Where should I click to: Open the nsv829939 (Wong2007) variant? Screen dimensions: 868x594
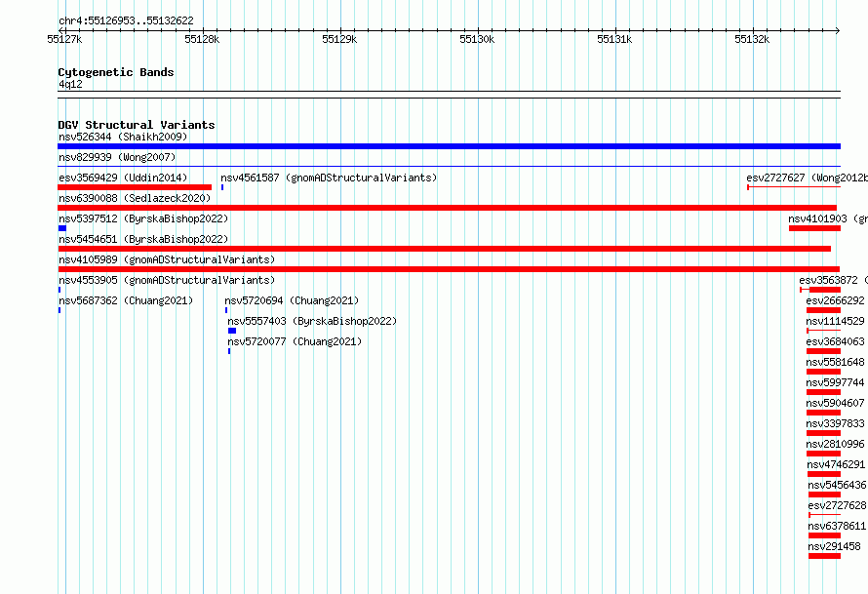click(x=117, y=157)
